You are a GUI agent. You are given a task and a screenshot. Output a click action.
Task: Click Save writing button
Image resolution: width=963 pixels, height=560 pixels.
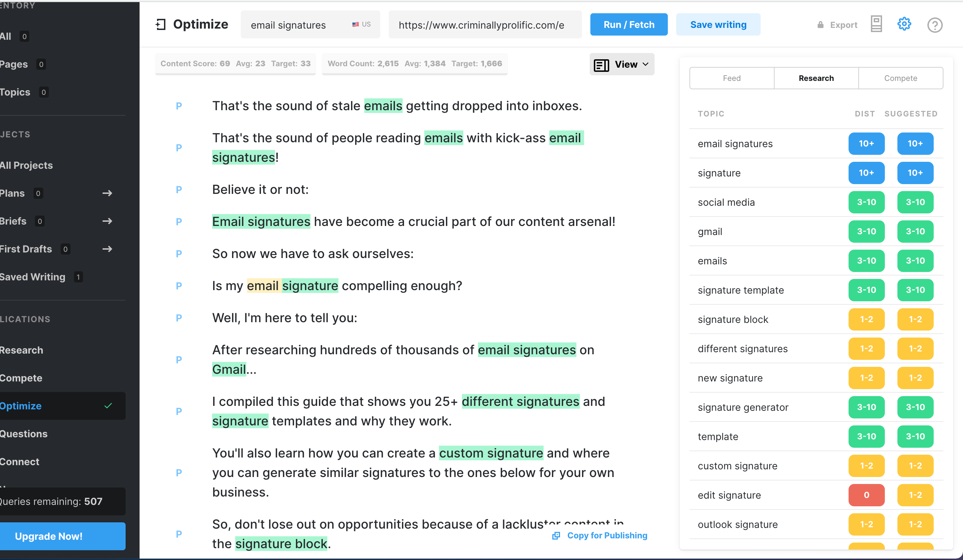(x=718, y=25)
